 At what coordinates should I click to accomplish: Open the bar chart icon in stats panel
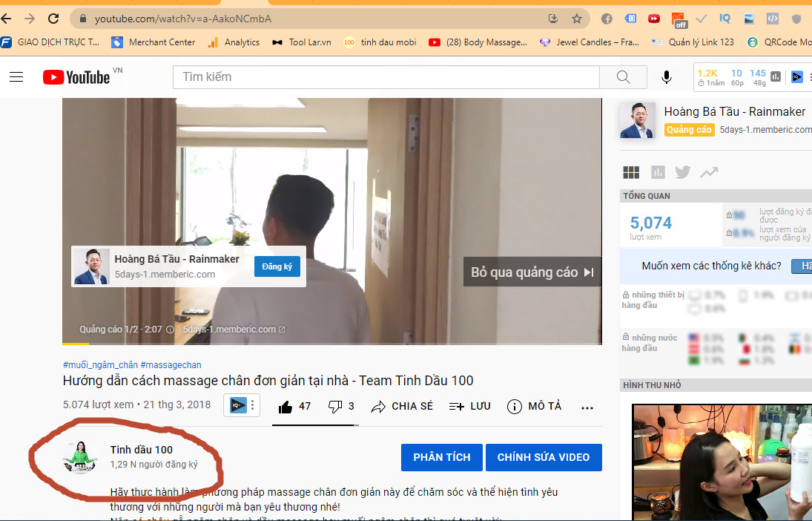click(x=658, y=172)
